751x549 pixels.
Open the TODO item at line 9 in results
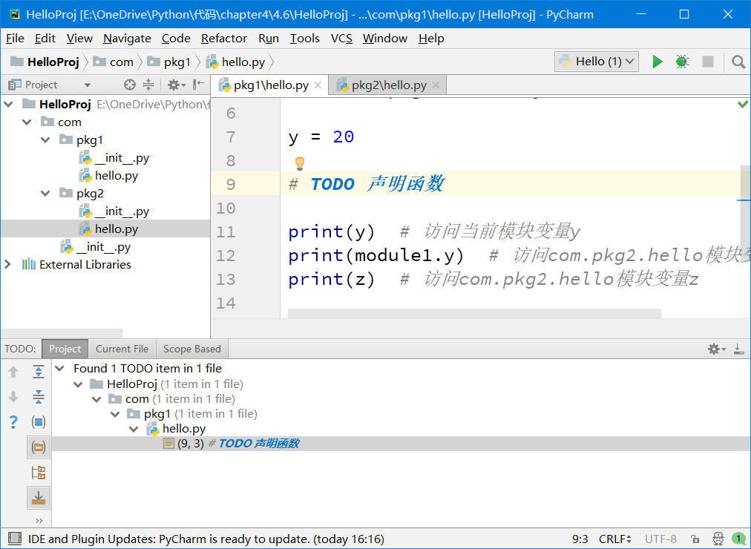point(237,443)
